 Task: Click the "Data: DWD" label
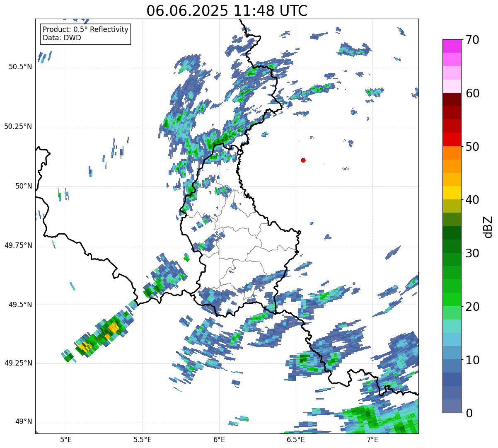coord(62,38)
